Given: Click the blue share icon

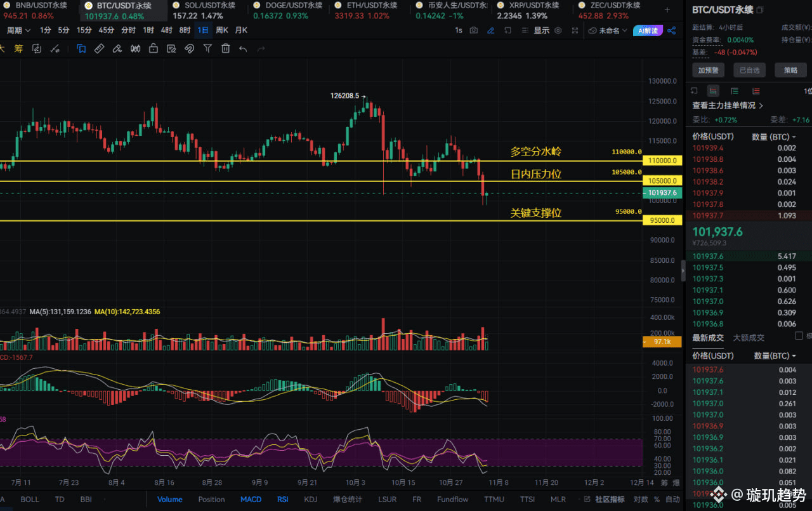Looking at the screenshot, I should pos(672,30).
